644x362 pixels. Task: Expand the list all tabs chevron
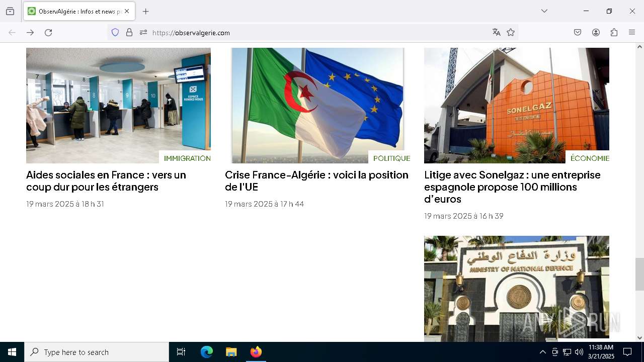click(544, 11)
